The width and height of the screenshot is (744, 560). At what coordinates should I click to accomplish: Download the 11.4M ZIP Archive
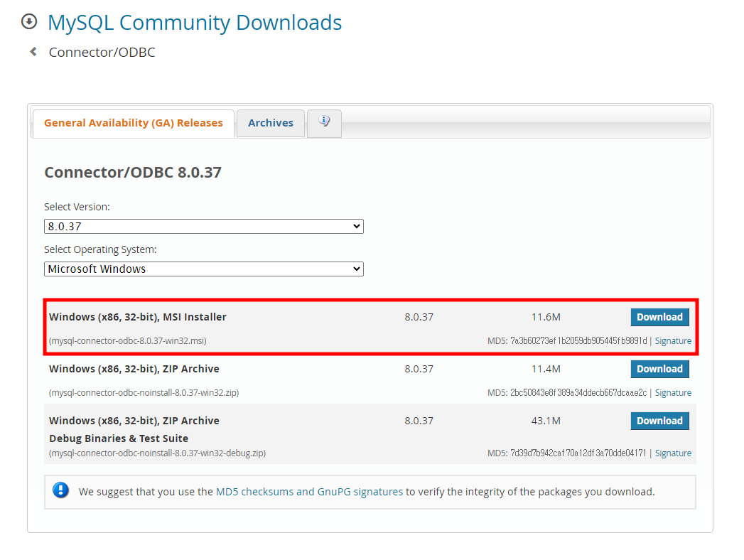(659, 369)
